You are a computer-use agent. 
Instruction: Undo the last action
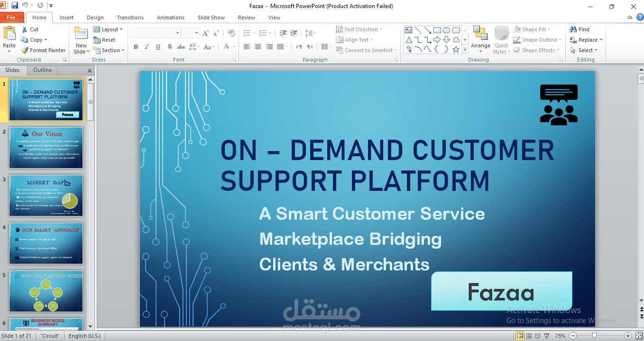click(x=25, y=6)
